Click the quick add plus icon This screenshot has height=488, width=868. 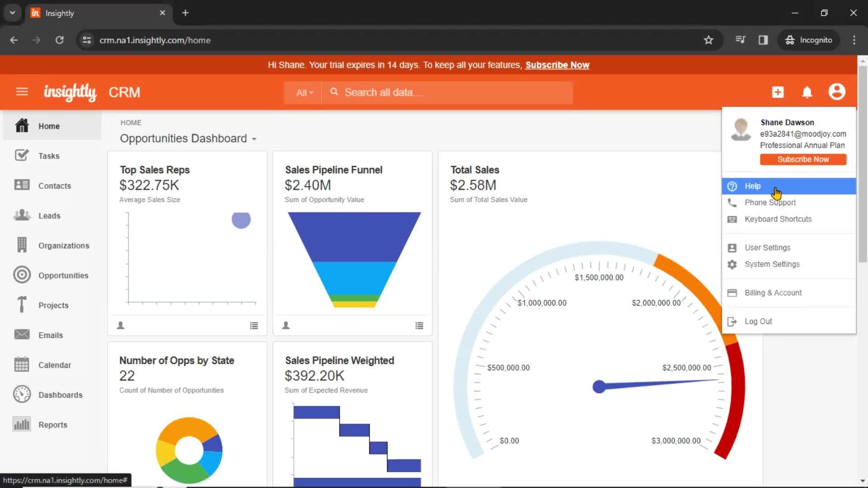coord(778,92)
